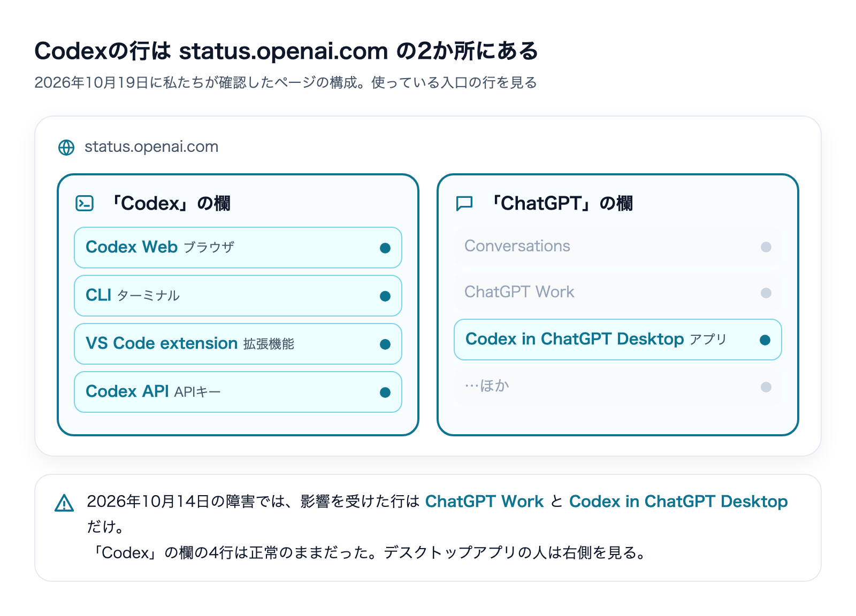The height and width of the screenshot is (616, 856).
Task: Click the "拡張機能" tag on the VS Code extension row
Action: (x=269, y=344)
